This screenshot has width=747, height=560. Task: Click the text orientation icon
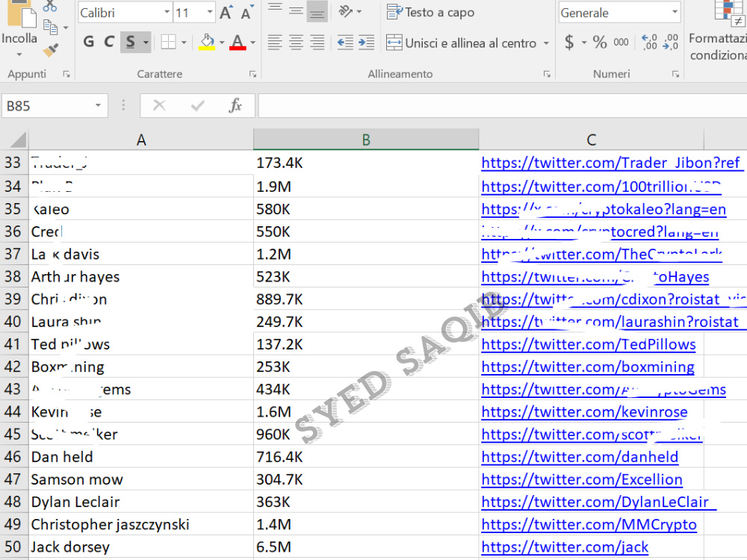tap(346, 11)
